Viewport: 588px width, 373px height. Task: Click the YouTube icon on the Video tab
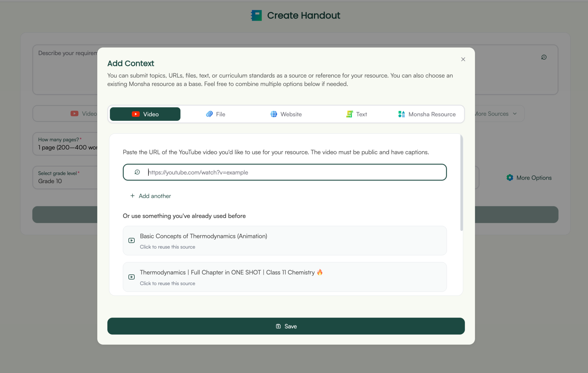tap(136, 114)
